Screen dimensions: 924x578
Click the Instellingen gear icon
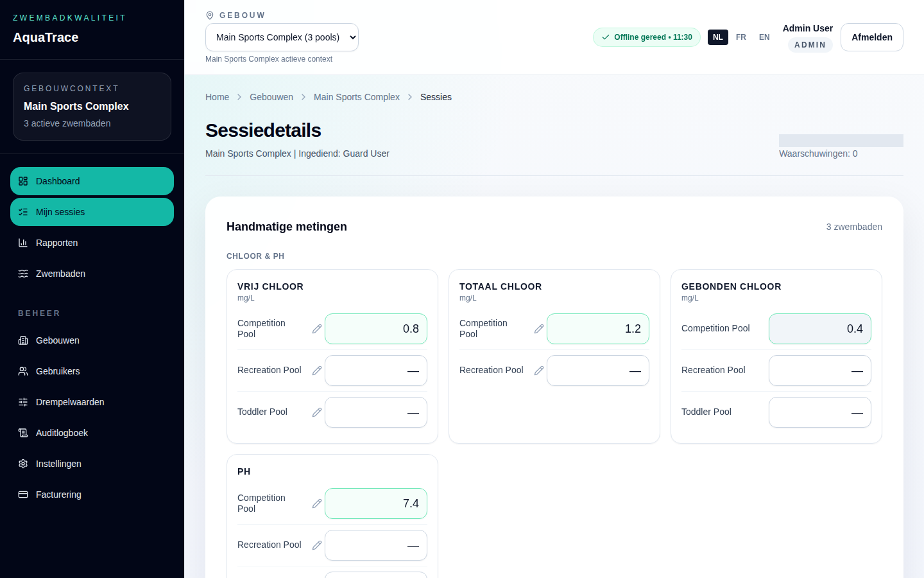[23, 464]
